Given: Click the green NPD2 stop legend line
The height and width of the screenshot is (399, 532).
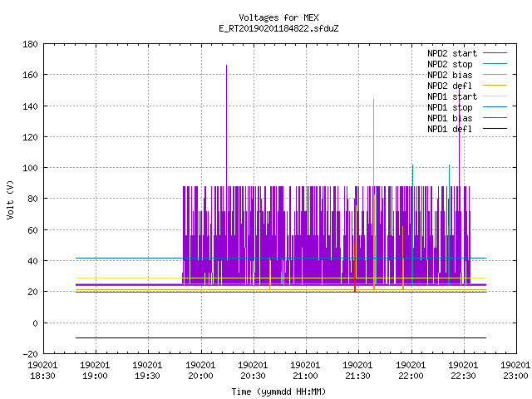Looking at the screenshot, I should click(x=495, y=64).
